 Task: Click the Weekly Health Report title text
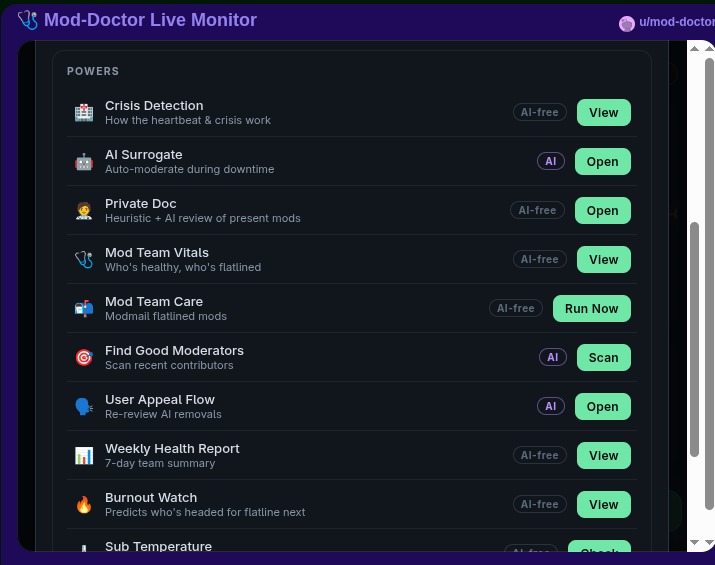point(172,449)
